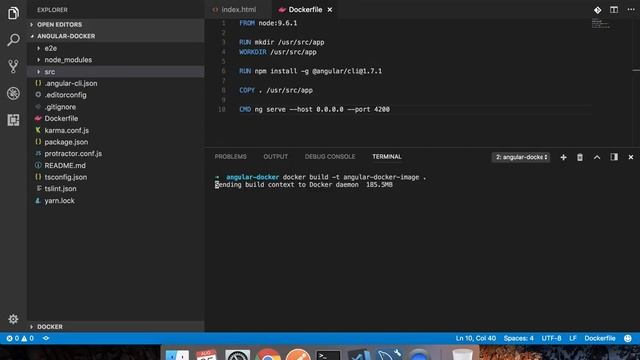This screenshot has width=640, height=360.
Task: Open README.md file
Action: [x=116, y=166]
